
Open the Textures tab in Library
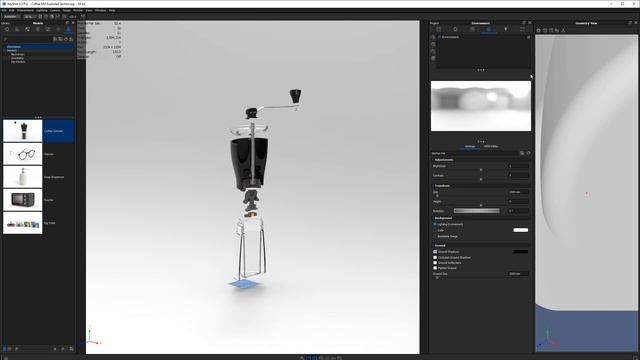point(27,29)
